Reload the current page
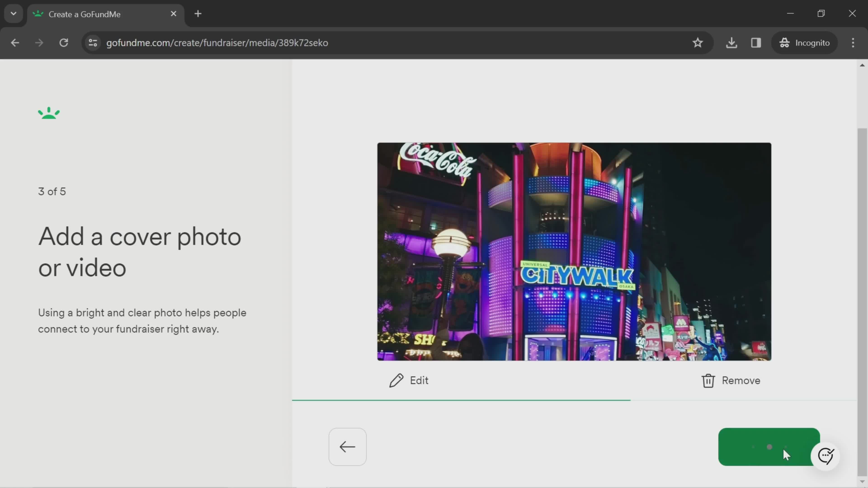This screenshot has height=488, width=868. click(x=64, y=43)
